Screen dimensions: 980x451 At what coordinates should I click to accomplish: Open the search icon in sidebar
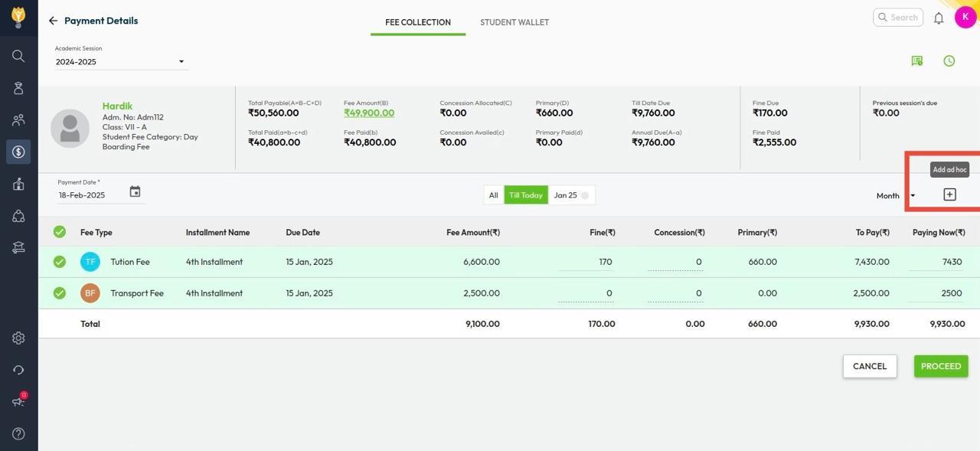point(18,56)
